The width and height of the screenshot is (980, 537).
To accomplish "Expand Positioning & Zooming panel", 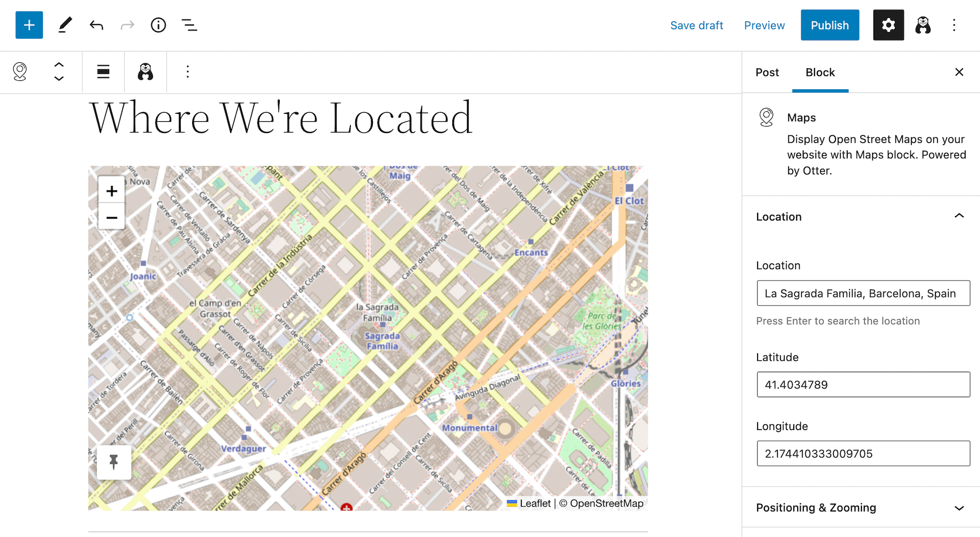I will pos(959,508).
